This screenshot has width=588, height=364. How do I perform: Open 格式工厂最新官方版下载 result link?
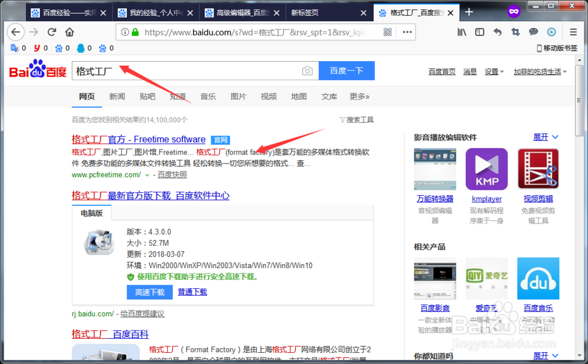(151, 196)
